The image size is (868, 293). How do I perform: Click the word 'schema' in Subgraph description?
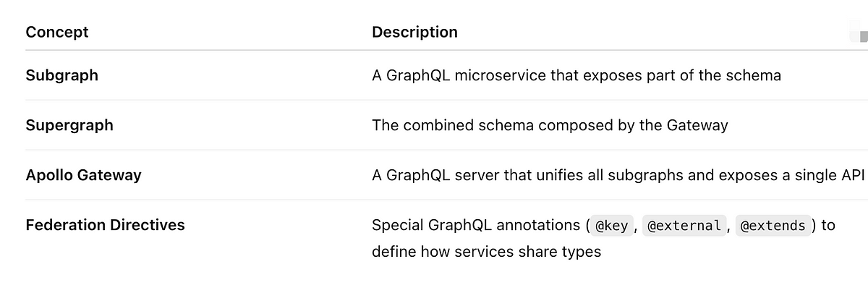755,75
